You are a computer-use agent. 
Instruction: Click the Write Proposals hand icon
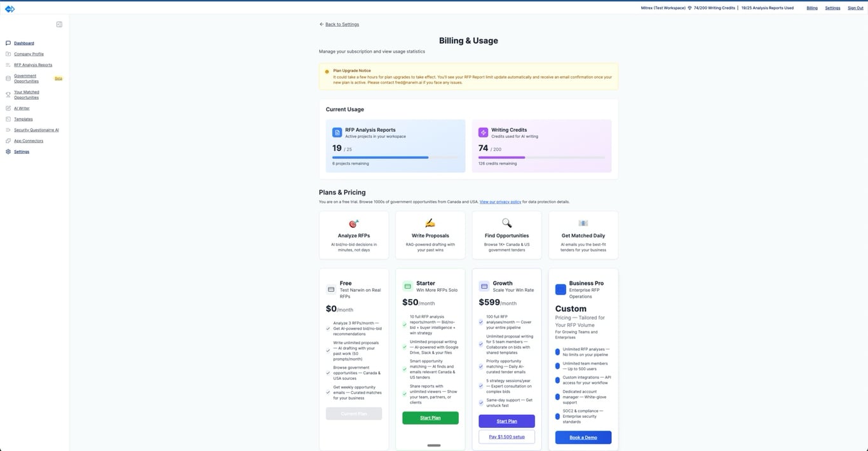tap(430, 223)
